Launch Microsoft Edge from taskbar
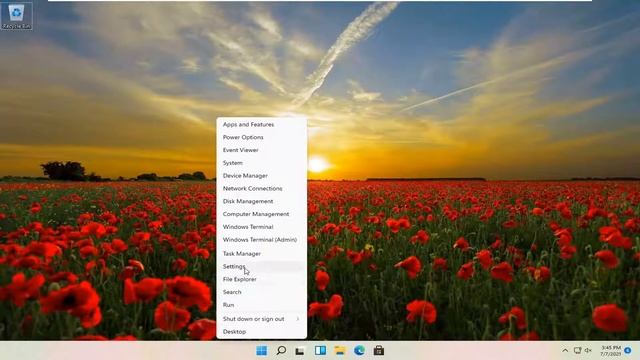The height and width of the screenshot is (360, 640). 359,351
